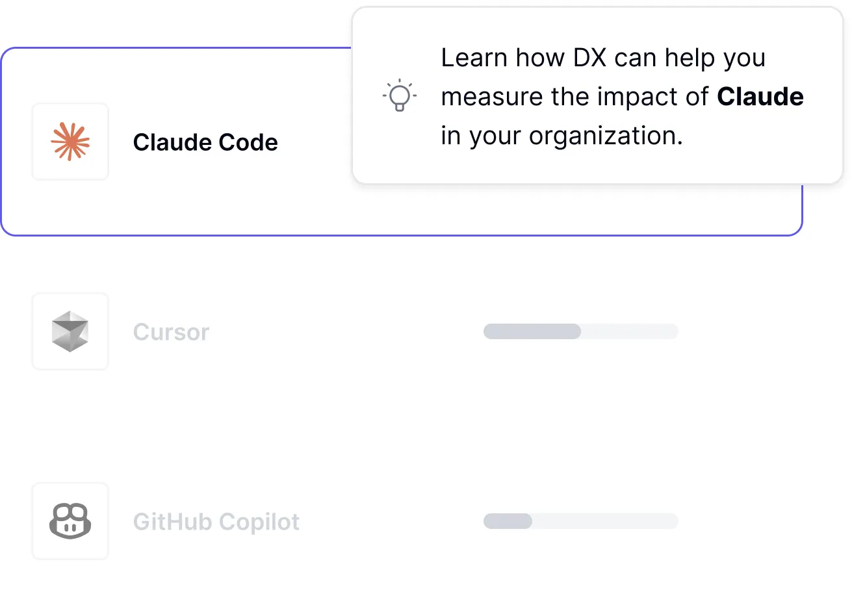The height and width of the screenshot is (616, 852).
Task: Click the unfilled track of Cursor's usage bar
Action: click(x=629, y=331)
